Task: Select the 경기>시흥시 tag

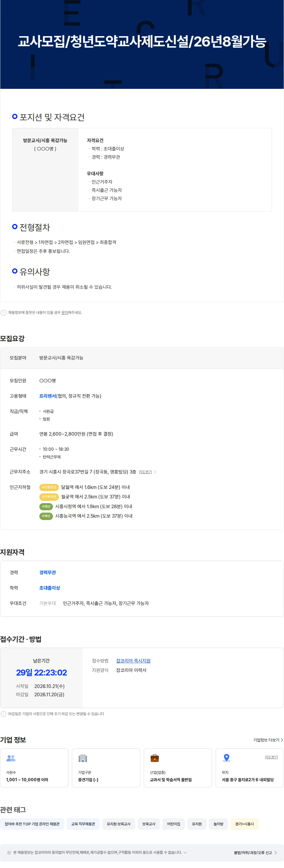Action: click(x=244, y=824)
